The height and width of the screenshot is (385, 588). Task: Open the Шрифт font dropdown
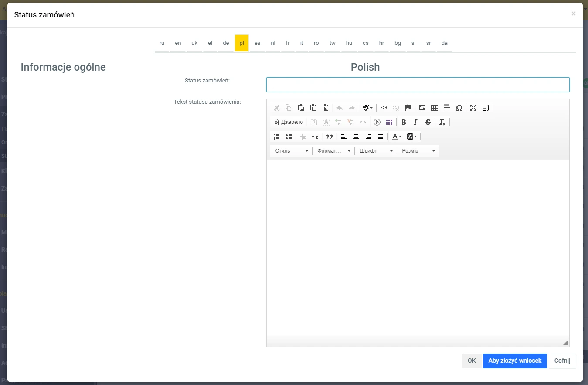(376, 151)
